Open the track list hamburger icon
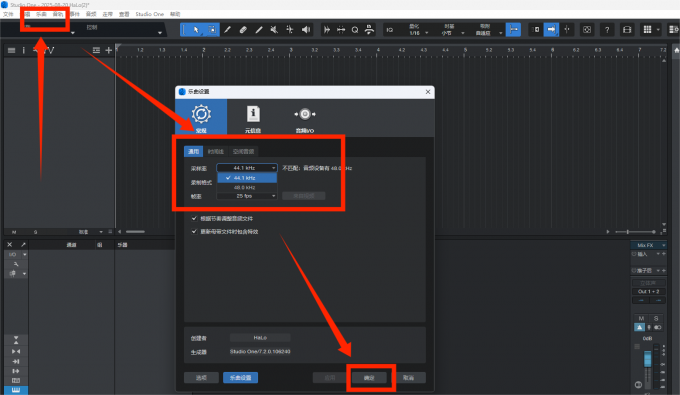Screen dimensions: 680x395 coord(12,50)
